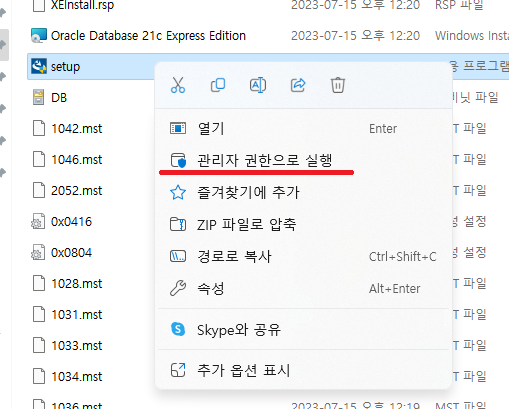Click the 0x0416 gear file icon
521x409 pixels.
(38, 221)
